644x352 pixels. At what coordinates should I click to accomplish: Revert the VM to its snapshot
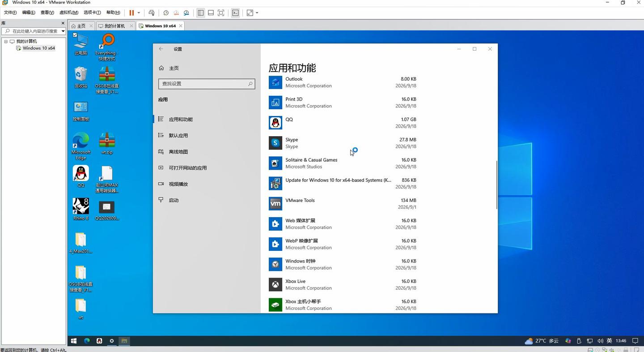176,13
